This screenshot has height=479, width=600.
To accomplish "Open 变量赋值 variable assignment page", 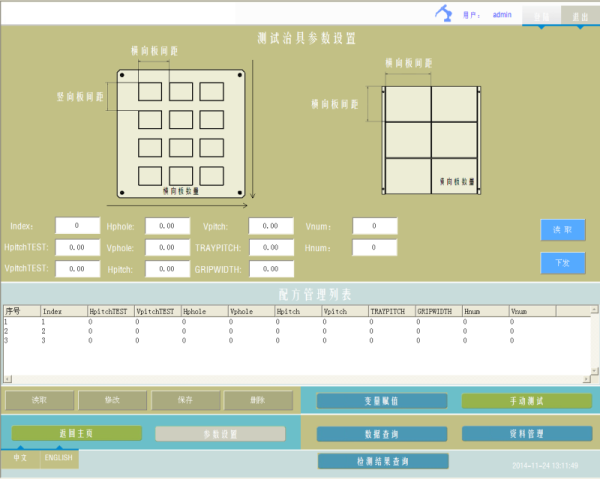I will (x=382, y=401).
